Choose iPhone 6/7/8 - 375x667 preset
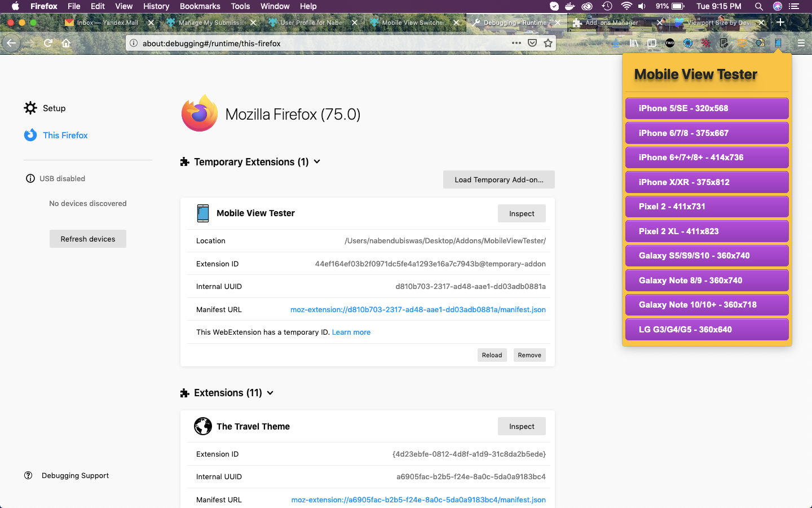812x508 pixels. [707, 133]
